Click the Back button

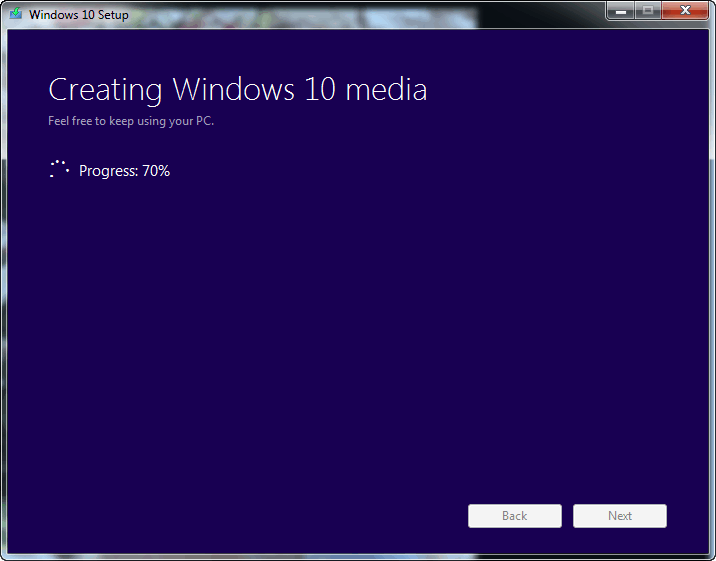click(x=515, y=516)
